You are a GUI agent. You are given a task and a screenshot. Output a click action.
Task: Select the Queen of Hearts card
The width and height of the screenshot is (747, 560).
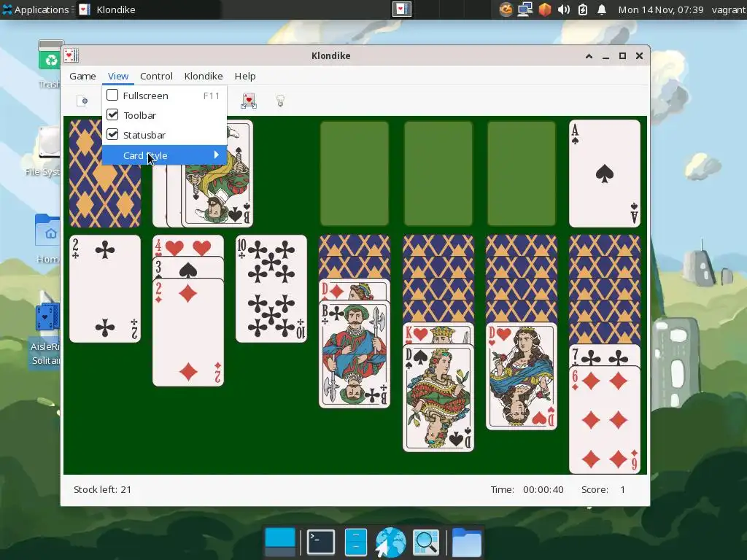tap(521, 376)
